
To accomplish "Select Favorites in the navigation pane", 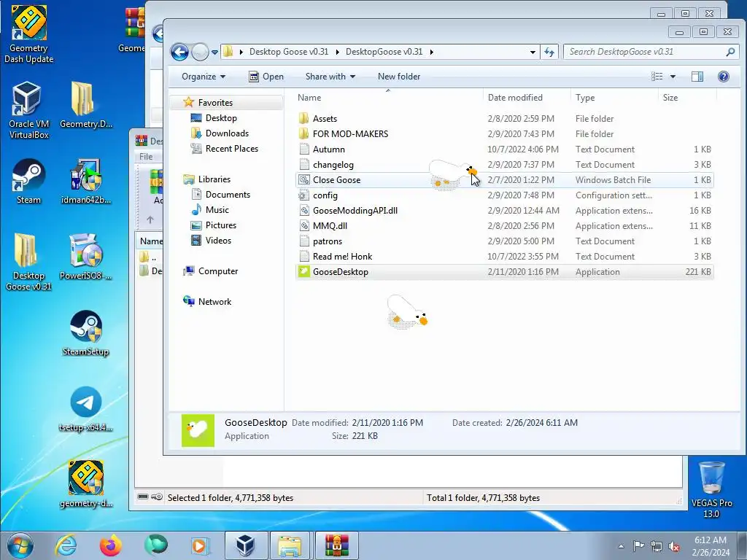I will [x=215, y=103].
